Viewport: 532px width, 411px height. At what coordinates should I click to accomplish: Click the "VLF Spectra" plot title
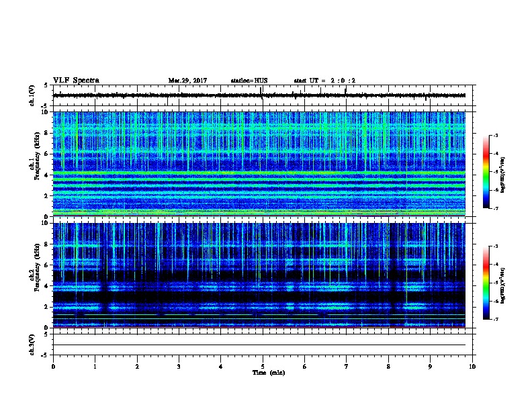[76, 81]
